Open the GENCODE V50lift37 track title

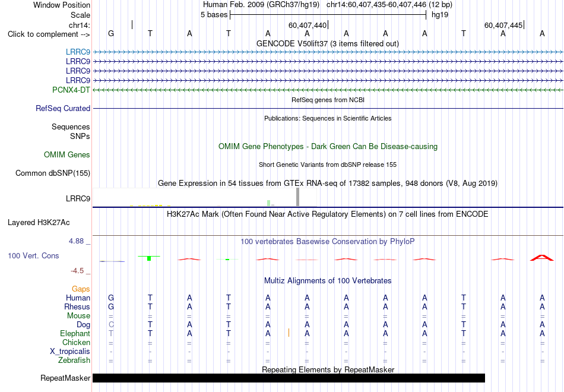(328, 43)
